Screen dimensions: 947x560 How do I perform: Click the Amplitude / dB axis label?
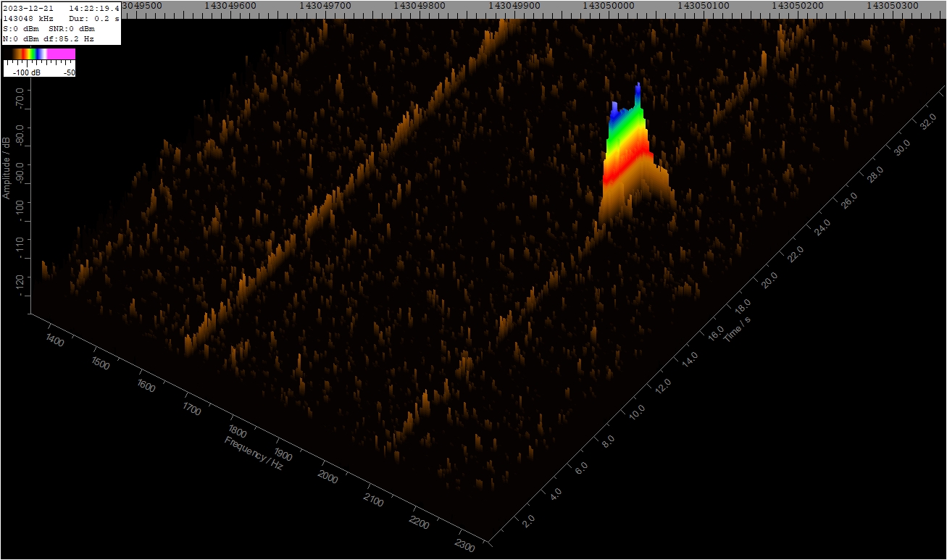coord(7,167)
